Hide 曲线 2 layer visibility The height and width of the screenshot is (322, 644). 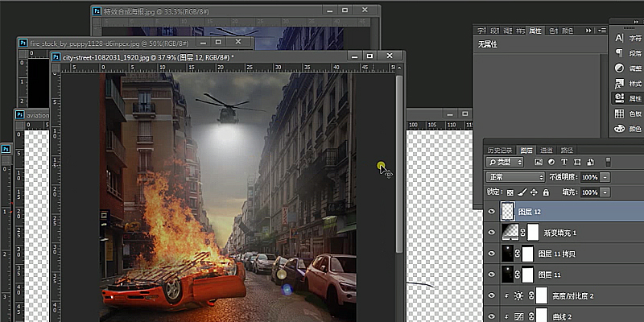491,316
